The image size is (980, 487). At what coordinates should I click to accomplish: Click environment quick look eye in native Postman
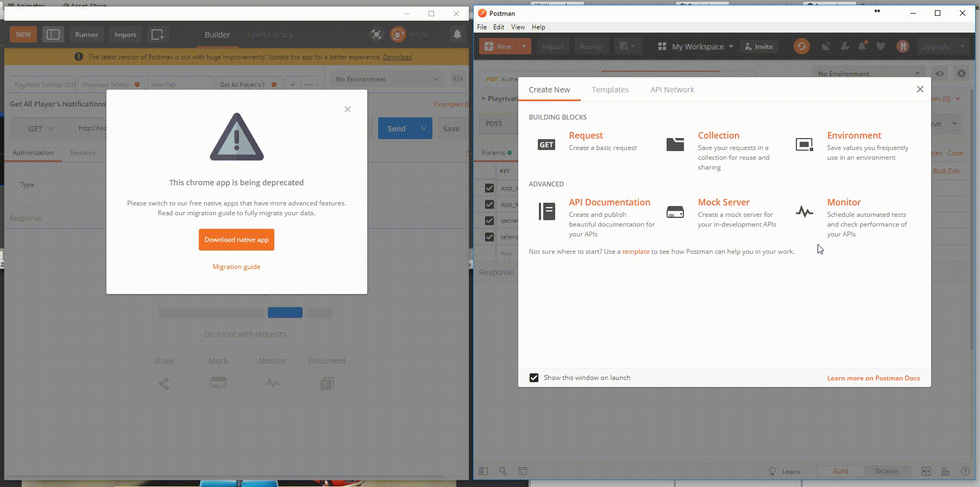pyautogui.click(x=940, y=73)
